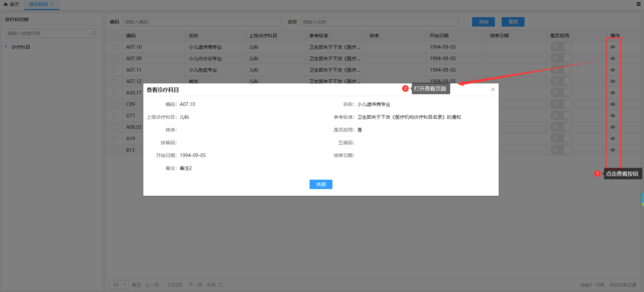The image size is (644, 292).
Task: Open the hamburger menu at top right
Action: tap(638, 4)
